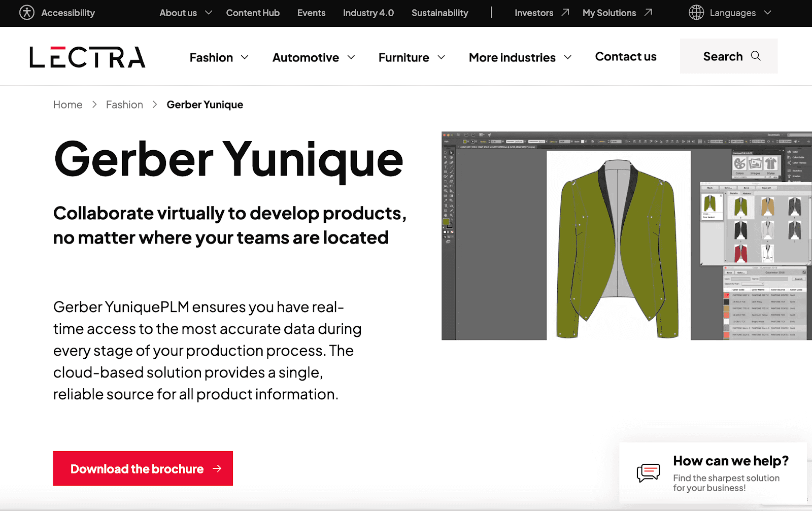Click the arrow icon beside Investors

(x=565, y=12)
